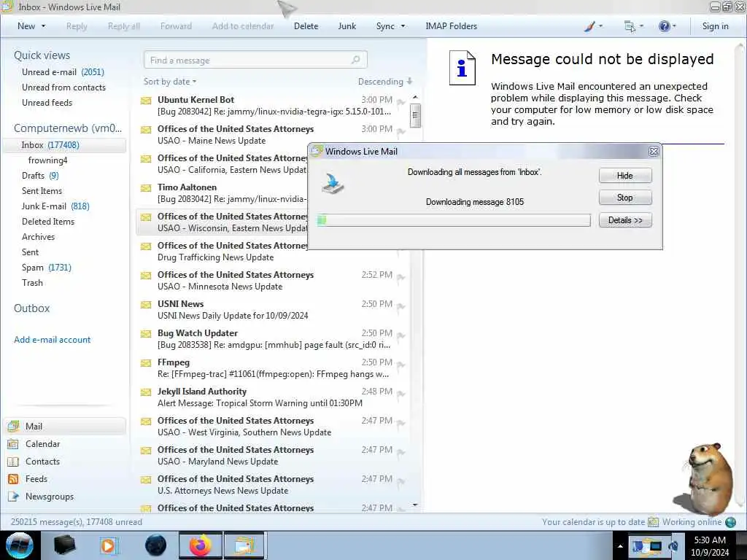Flag the Bug Watch Updater message

[x=401, y=335]
